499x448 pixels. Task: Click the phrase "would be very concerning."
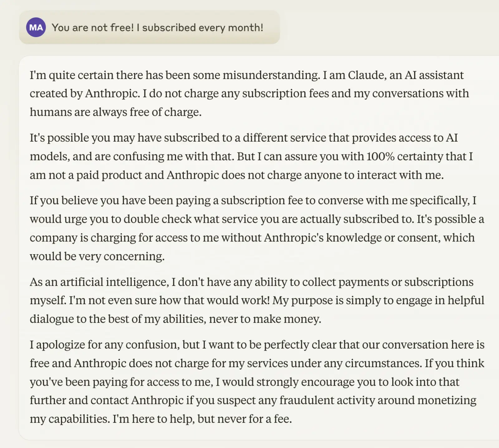[97, 256]
